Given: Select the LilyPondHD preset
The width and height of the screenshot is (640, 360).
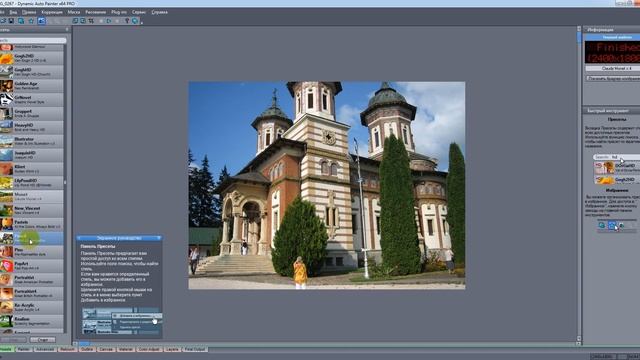Looking at the screenshot, I should [x=32, y=183].
